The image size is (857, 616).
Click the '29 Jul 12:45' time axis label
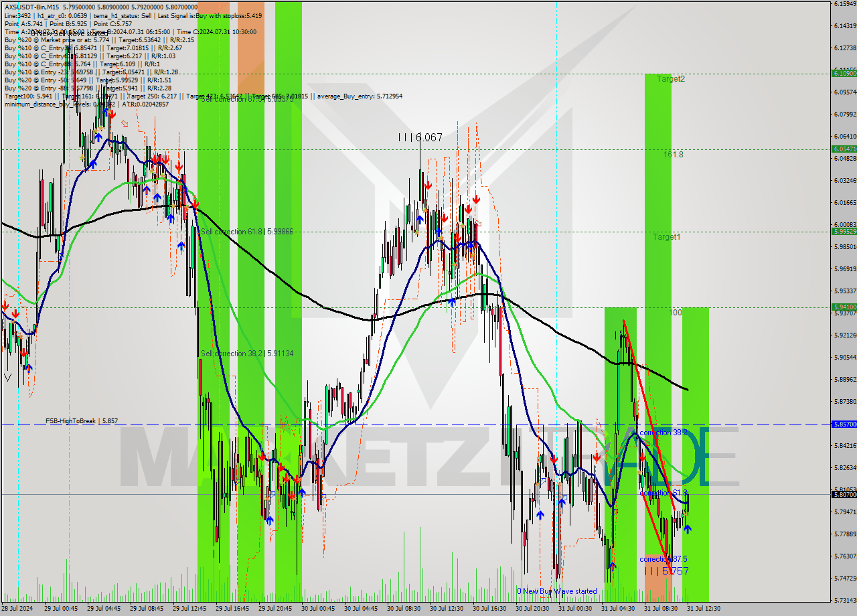click(x=189, y=609)
